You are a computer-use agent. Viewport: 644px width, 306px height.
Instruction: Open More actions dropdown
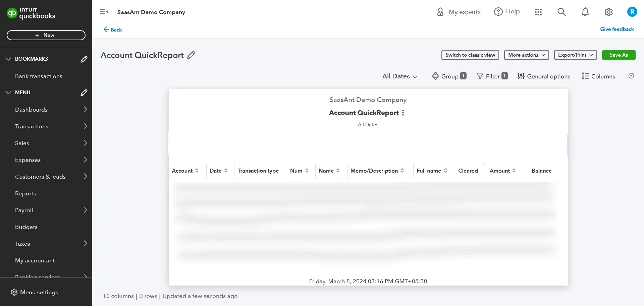527,55
